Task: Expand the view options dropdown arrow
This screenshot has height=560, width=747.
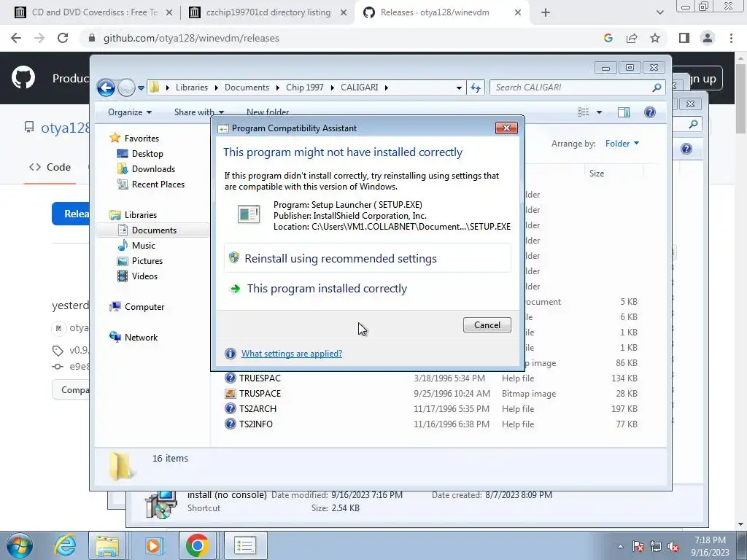Action: tap(599, 112)
